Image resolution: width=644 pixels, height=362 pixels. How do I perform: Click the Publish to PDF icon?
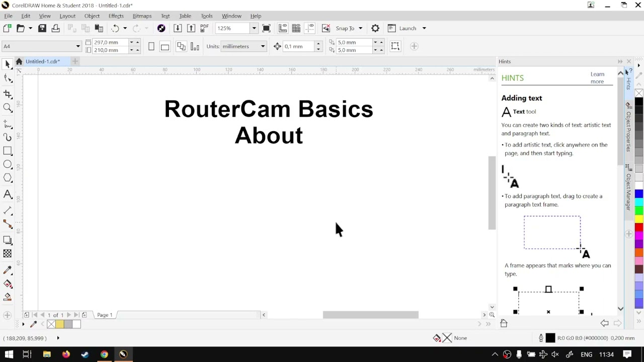[204, 28]
